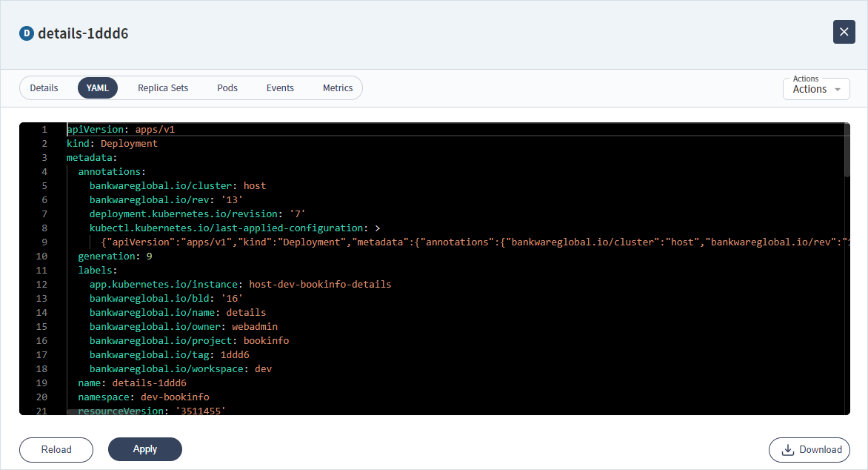
Task: Click the bankwareglobal.io/rev: '13' line
Action: point(166,200)
